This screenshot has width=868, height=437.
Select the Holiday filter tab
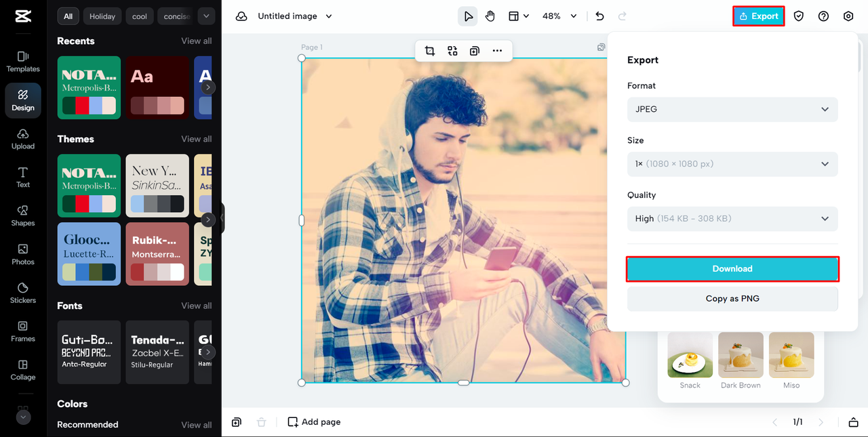coord(102,16)
